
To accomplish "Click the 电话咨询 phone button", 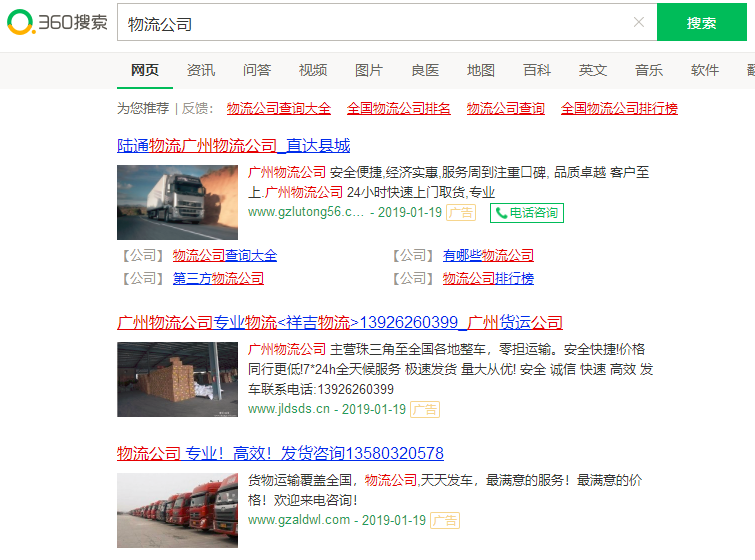I will tap(526, 213).
